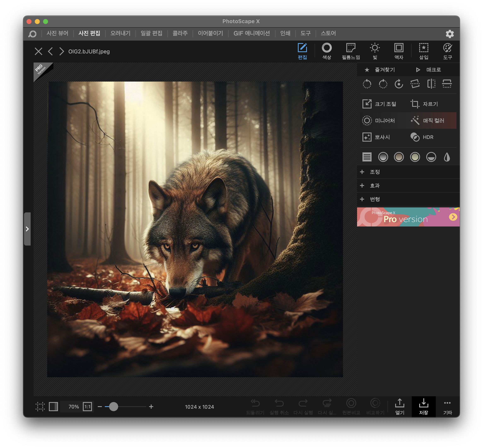Open the 필름느낌 (Film) effects panel
Viewport: 483px width, 448px height.
(351, 51)
